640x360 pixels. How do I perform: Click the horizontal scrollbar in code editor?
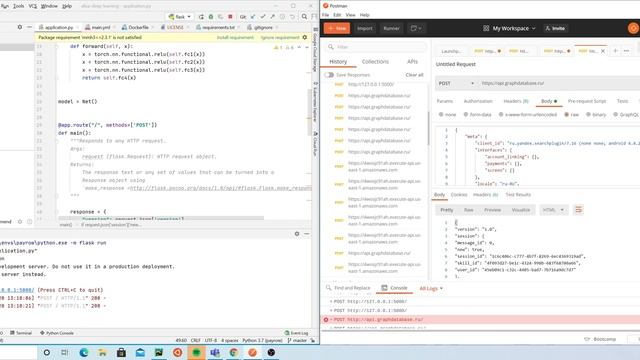coord(161,218)
